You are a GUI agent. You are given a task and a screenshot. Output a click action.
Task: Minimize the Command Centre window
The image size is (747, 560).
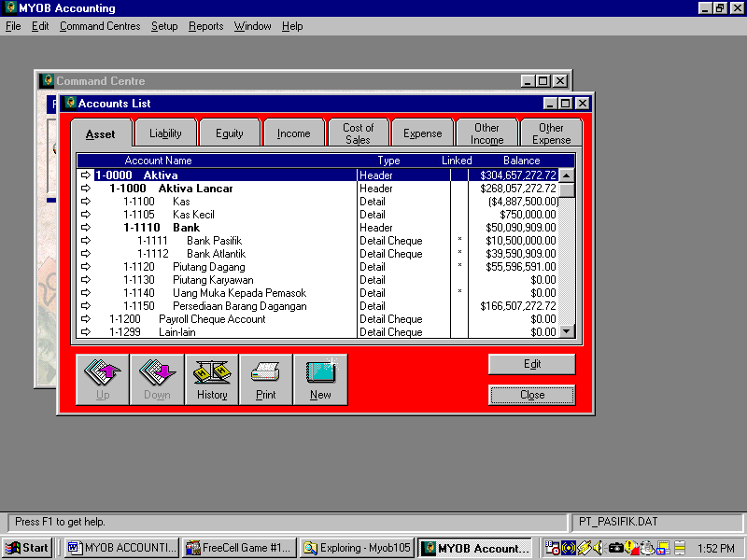pyautogui.click(x=527, y=81)
